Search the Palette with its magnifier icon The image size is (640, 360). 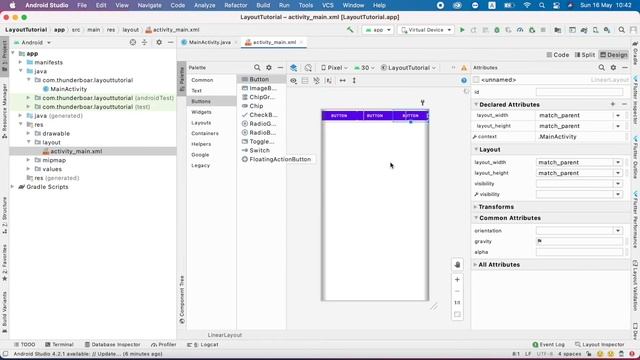[x=257, y=68]
